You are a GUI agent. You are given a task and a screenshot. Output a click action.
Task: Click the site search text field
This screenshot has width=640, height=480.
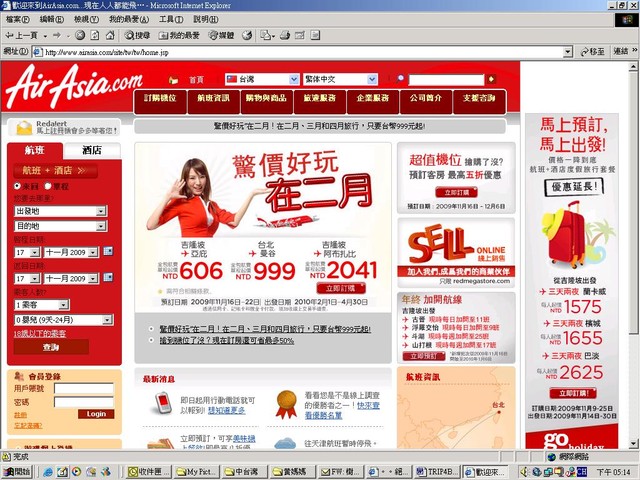tap(447, 80)
